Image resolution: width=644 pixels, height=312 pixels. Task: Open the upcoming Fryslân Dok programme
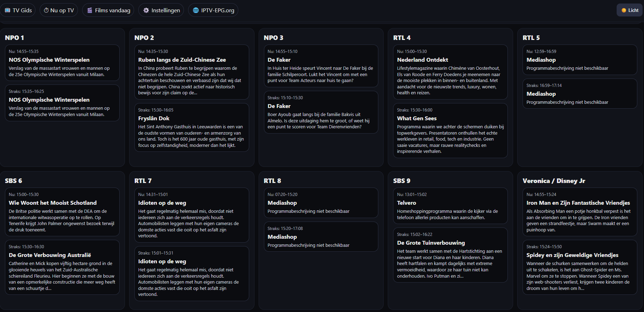pos(191,127)
